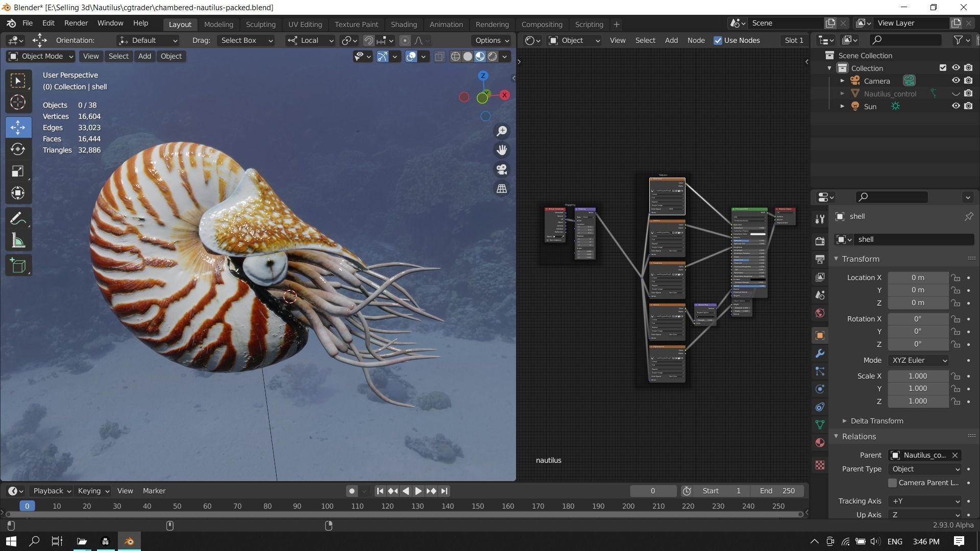Activate the Scale tool
980x551 pixels.
[x=18, y=171]
